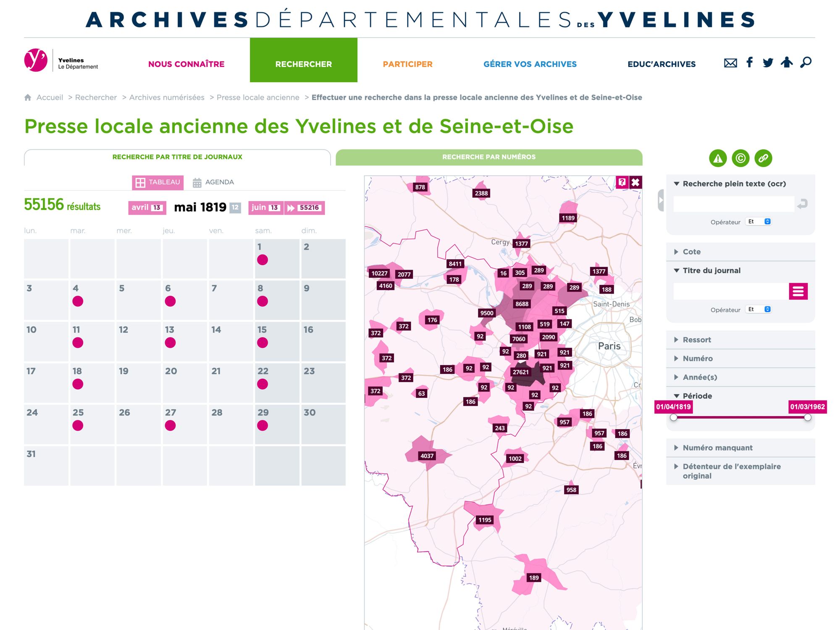Open the Twitter bird icon
This screenshot has width=840, height=630.
pyautogui.click(x=768, y=63)
